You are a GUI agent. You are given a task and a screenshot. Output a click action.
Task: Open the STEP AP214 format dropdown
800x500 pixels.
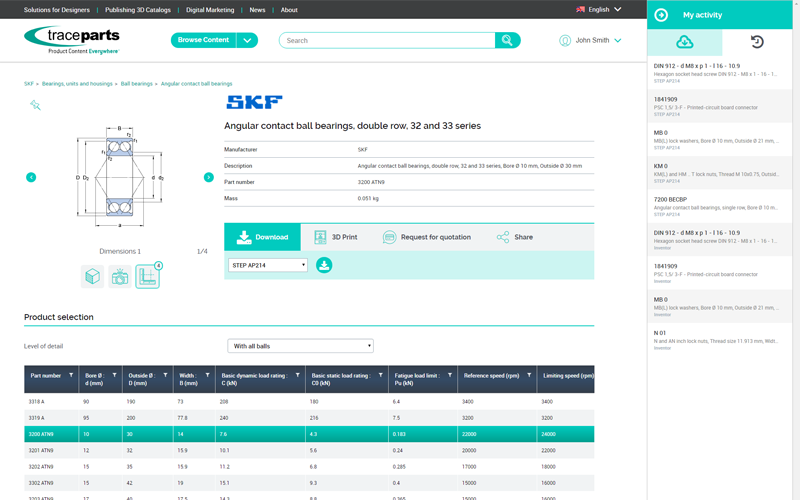(x=269, y=265)
